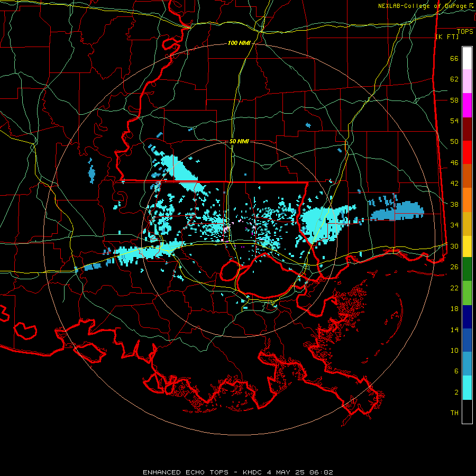476x476 pixels.
Task: Click the magenta 58 kft legend swatch
Action: click(x=467, y=105)
